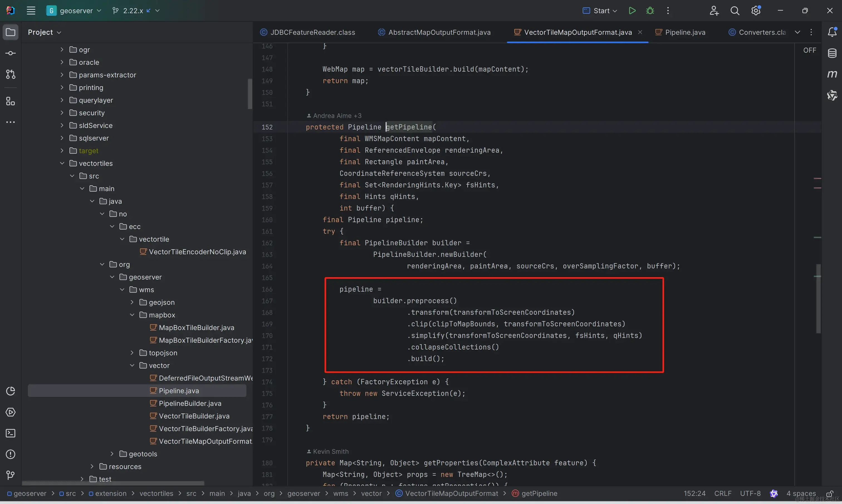Expand the geojson folder
Viewport: 842px width, 504px height.
(132, 302)
